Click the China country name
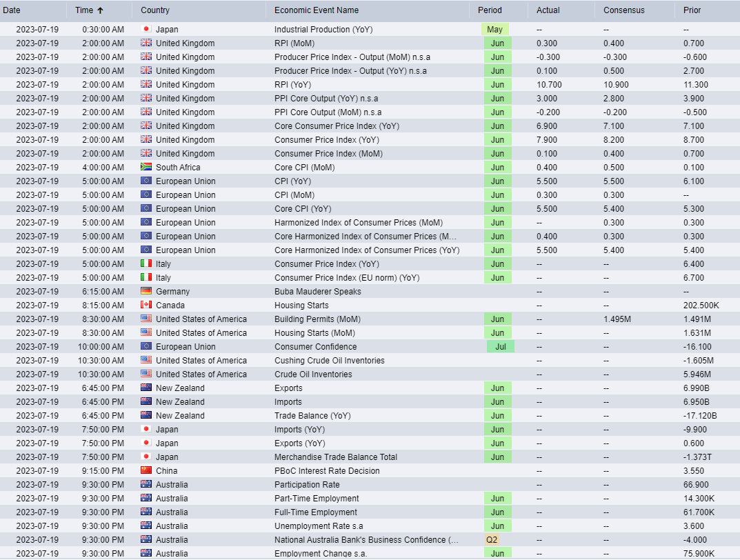This screenshot has width=740, height=560. [x=167, y=471]
